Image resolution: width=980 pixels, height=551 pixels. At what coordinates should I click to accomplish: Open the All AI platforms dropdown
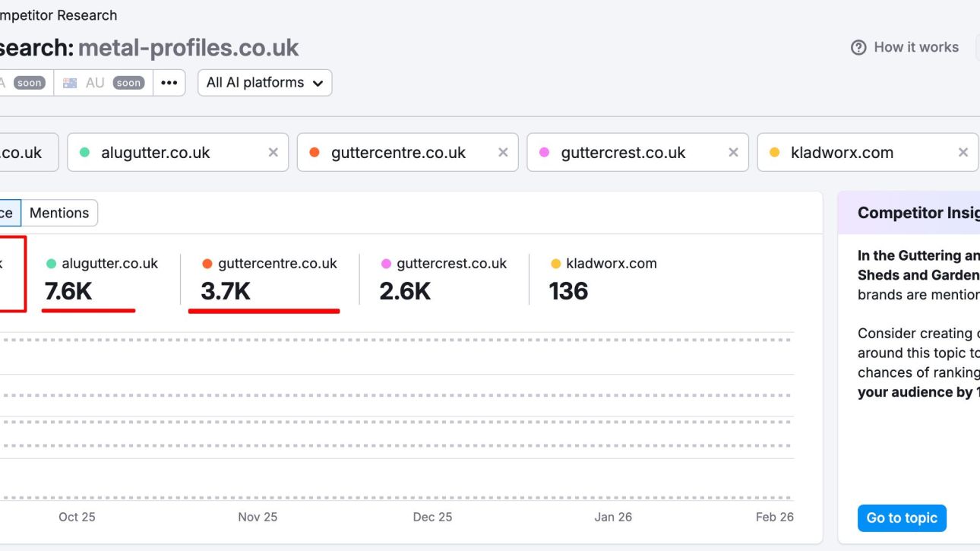tap(264, 83)
